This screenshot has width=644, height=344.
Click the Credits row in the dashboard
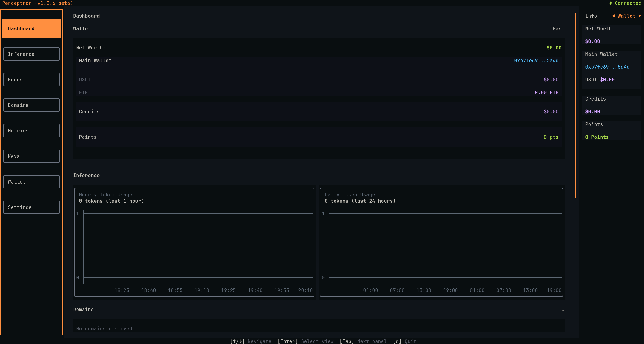319,111
